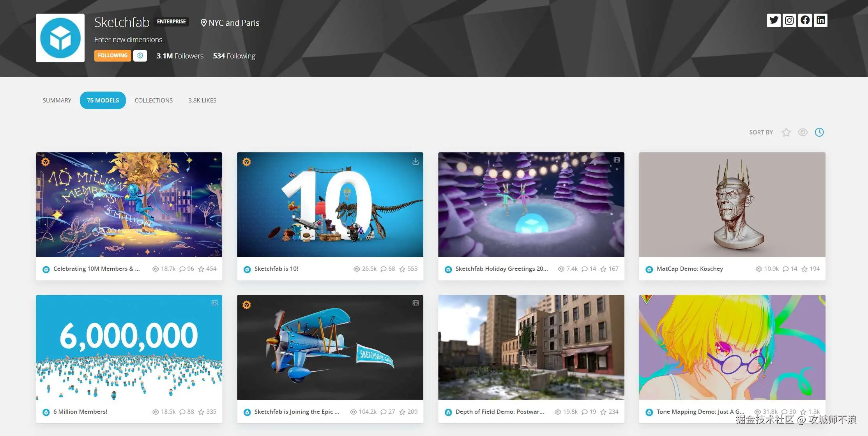
Task: Open Sketchfab's LinkedIn page icon
Action: [x=820, y=20]
